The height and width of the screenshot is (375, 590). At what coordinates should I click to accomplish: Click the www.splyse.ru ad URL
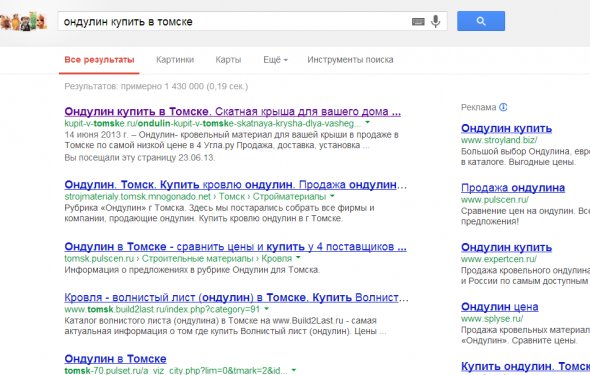click(492, 319)
